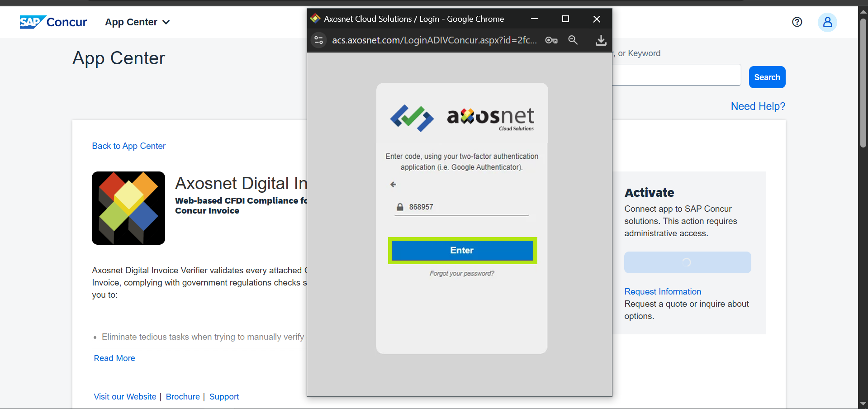Open the Request Information link
The width and height of the screenshot is (868, 409).
coord(663,292)
